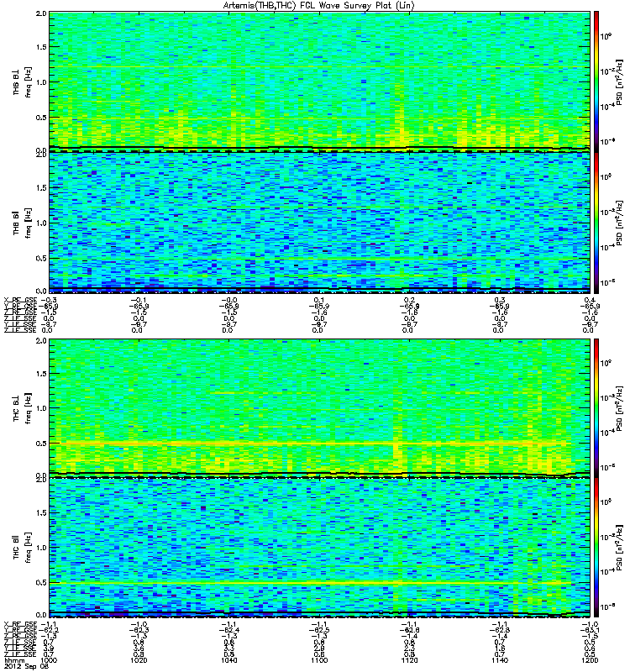The width and height of the screenshot is (630, 672).
Task: Click the 1.5 frequency tick of THC B∥ panel
Action: click(41, 512)
